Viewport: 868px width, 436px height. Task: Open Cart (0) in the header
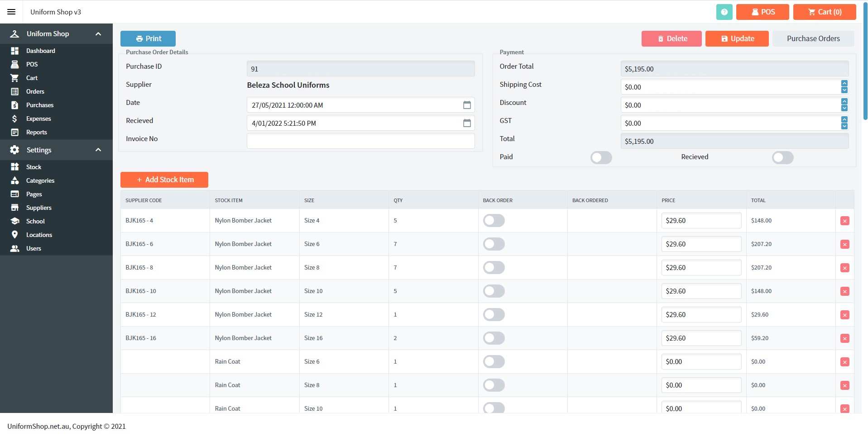[825, 12]
